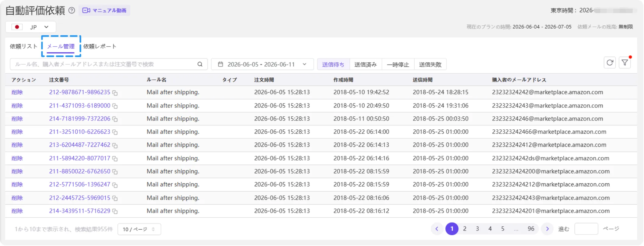Copy order number 213-6204487-7227462
This screenshot has height=246, width=644.
pyautogui.click(x=115, y=146)
